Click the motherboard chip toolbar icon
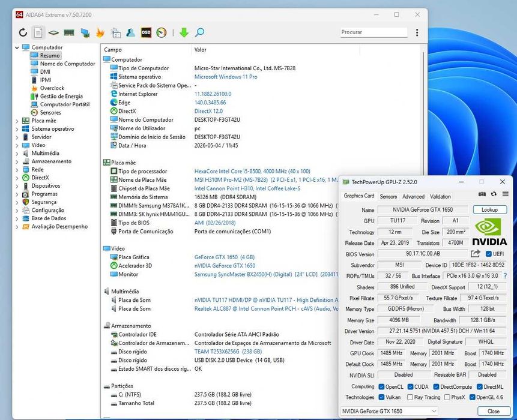Screen dimensions: 517x420 tap(53, 32)
